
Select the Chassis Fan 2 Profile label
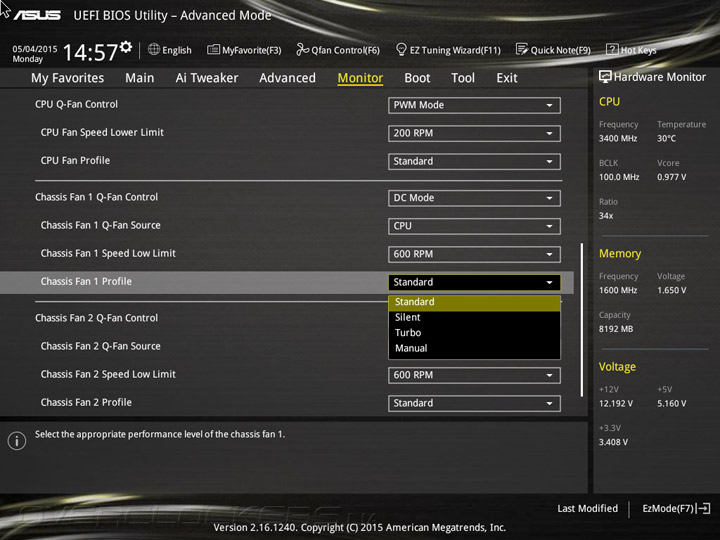point(86,402)
